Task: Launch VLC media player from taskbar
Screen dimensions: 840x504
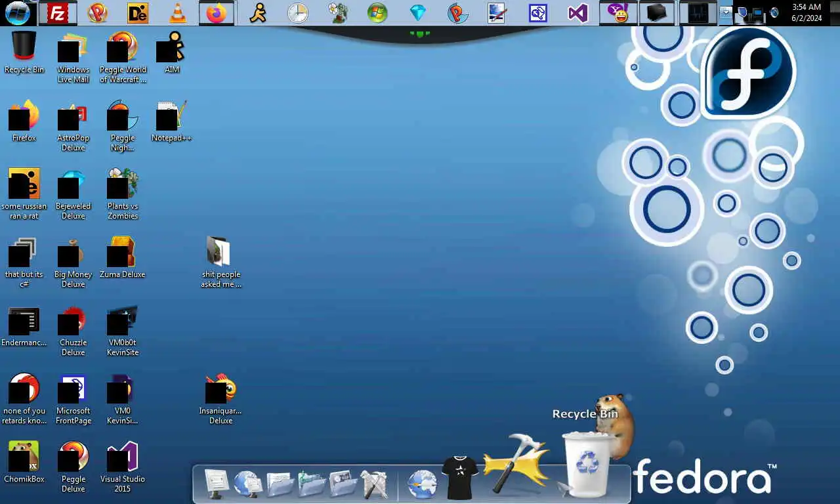Action: 177,12
